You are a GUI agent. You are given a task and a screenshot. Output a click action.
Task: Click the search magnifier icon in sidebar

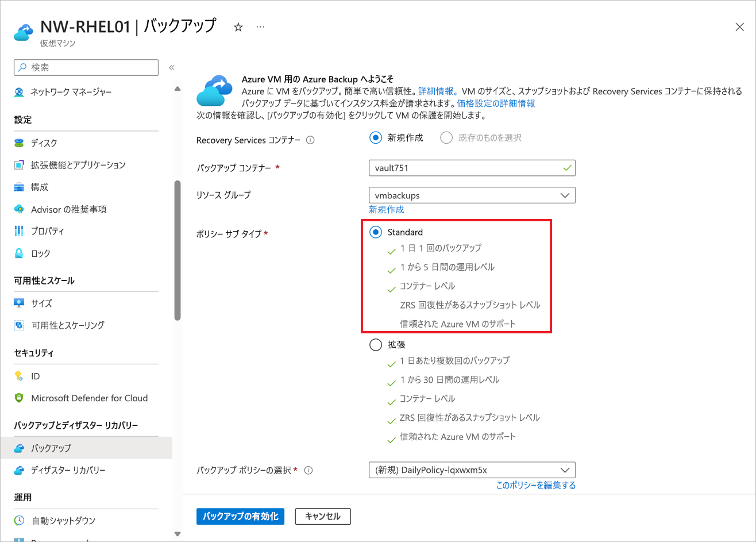coord(22,67)
